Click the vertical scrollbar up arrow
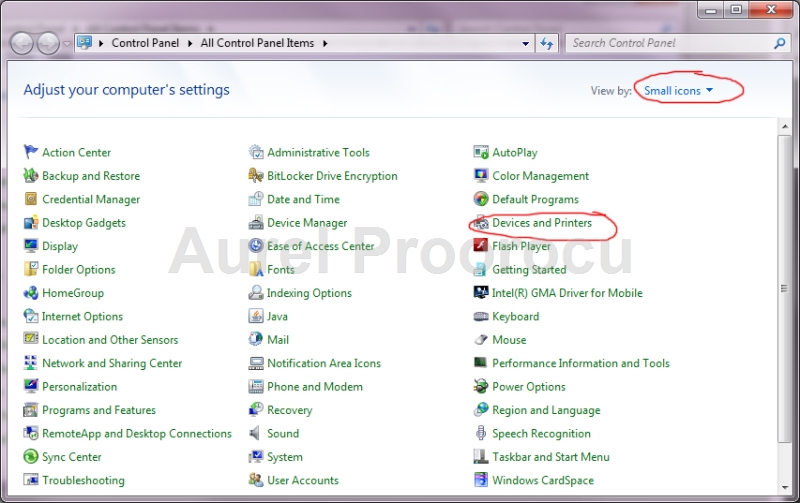This screenshot has height=503, width=800. click(x=785, y=127)
